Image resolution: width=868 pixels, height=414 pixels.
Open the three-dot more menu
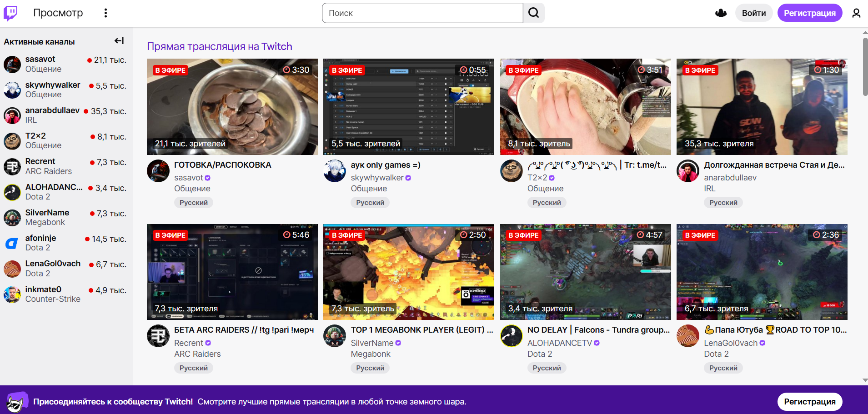click(x=105, y=13)
